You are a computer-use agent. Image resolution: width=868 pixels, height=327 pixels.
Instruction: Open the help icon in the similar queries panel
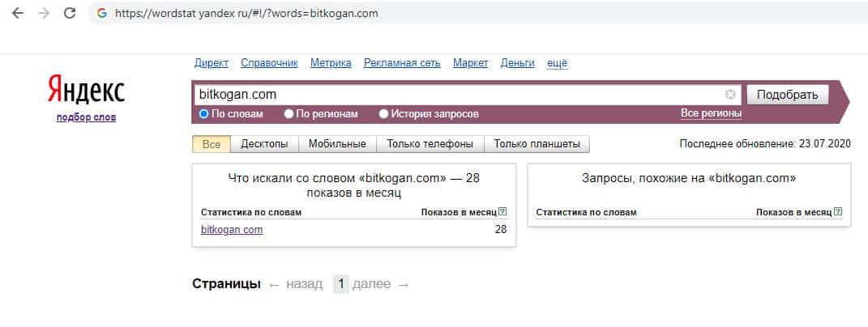click(838, 211)
